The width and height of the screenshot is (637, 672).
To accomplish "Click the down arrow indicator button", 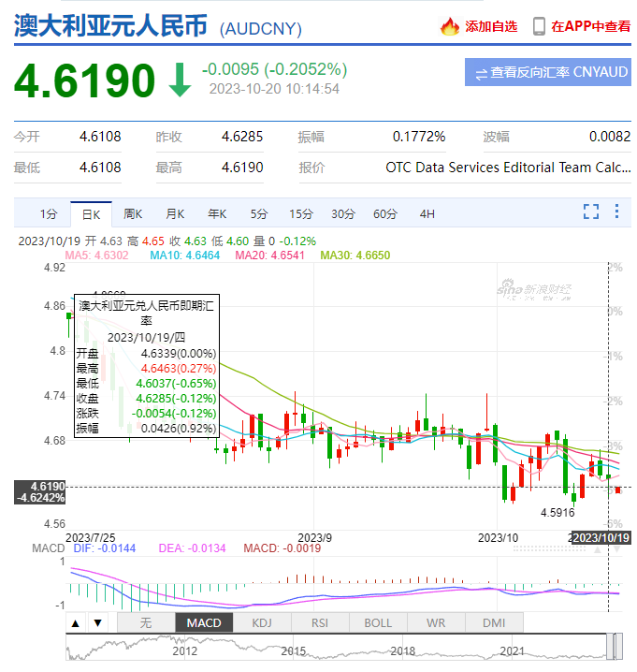I will click(96, 622).
